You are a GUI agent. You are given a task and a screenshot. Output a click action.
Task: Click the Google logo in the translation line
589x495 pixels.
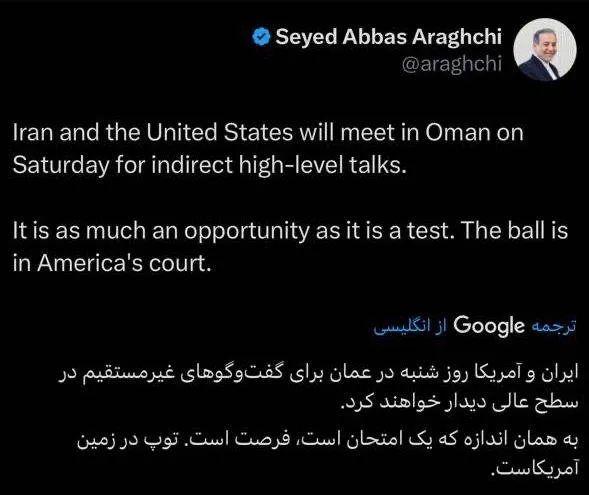pos(489,326)
